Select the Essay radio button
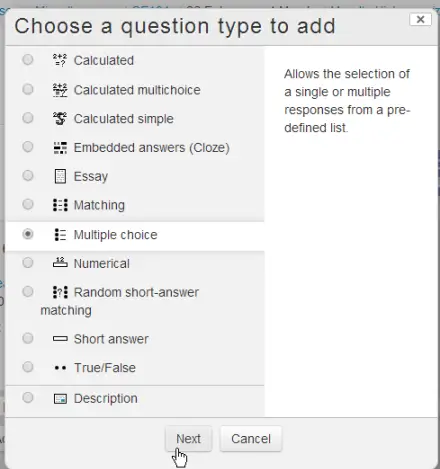Image resolution: width=440 pixels, height=469 pixels. (x=28, y=176)
